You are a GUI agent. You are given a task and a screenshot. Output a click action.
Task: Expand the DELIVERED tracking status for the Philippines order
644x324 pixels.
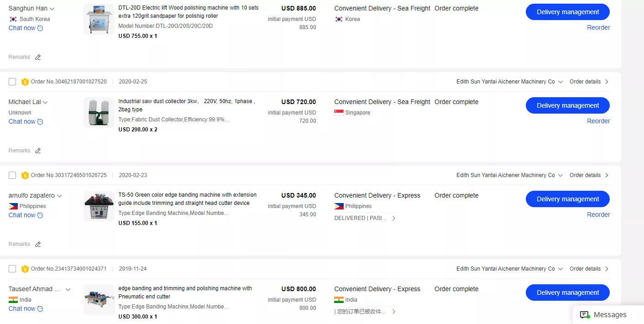coord(393,218)
